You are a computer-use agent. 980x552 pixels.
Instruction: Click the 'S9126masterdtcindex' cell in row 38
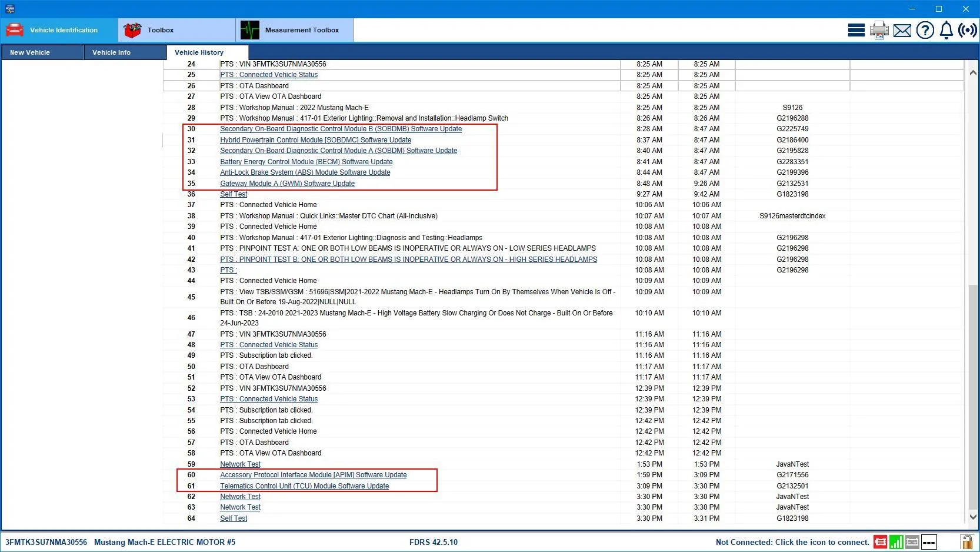(x=792, y=216)
